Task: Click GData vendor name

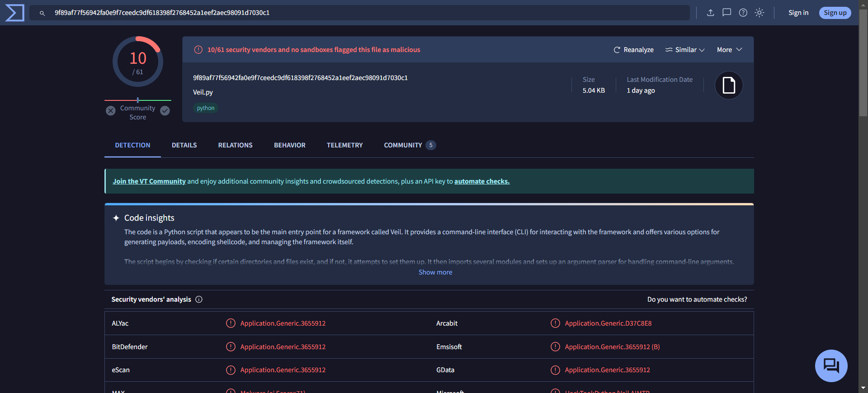Action: [x=445, y=370]
